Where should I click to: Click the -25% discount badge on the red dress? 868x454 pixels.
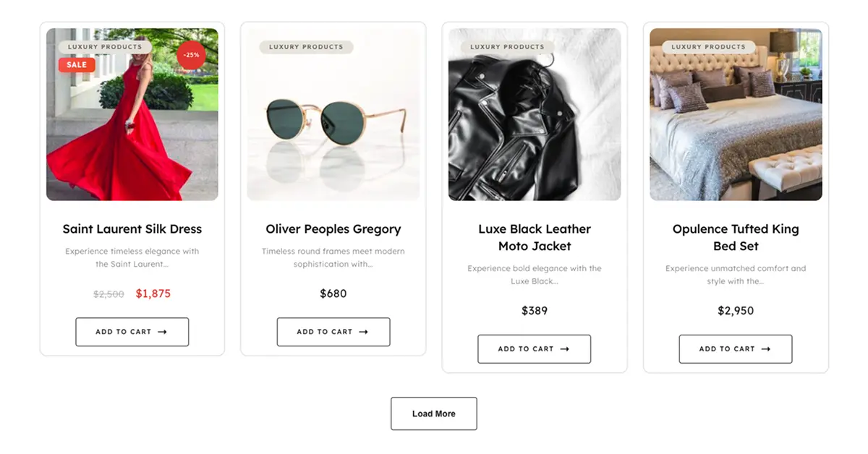(x=190, y=54)
